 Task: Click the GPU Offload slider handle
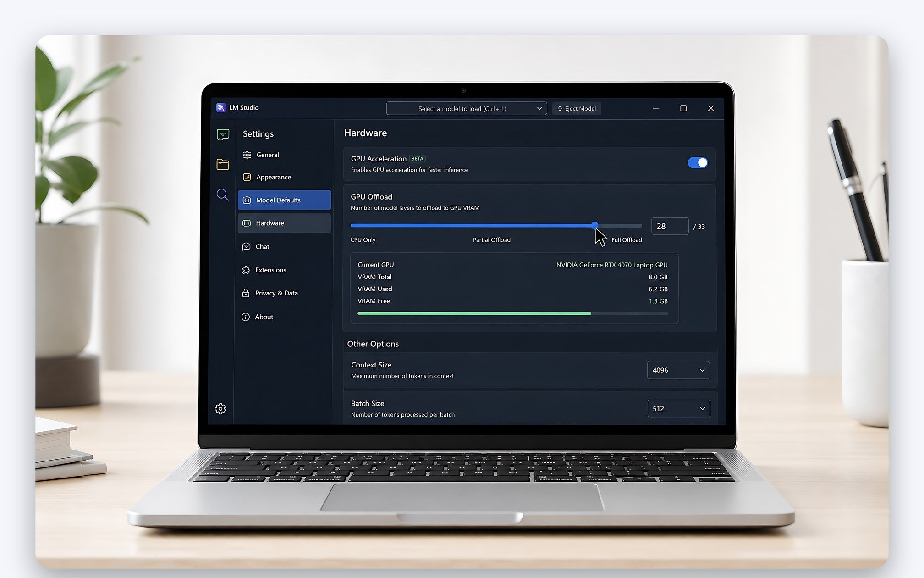594,225
